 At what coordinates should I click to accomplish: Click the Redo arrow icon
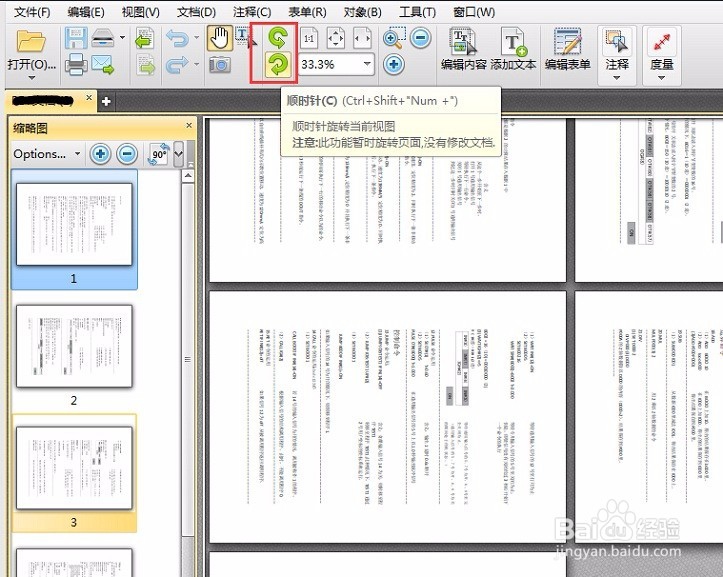click(177, 64)
